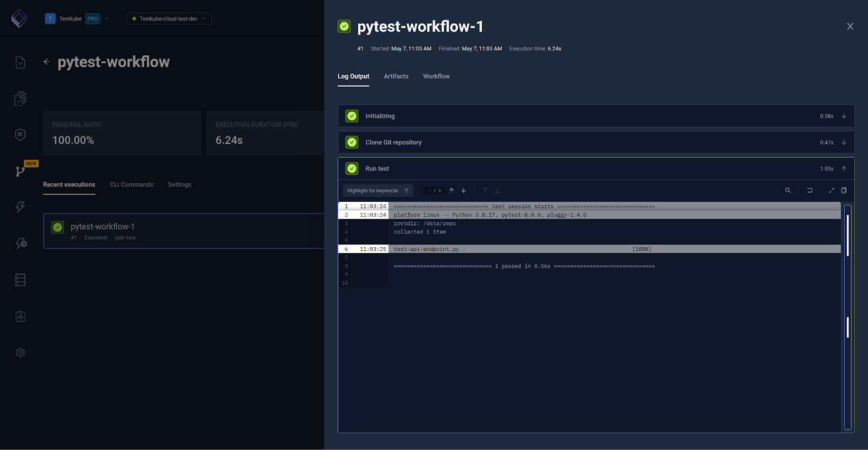Screen dimensions: 868x450
Task: Go back using arrow beside pytest-workflow title
Action: [x=47, y=62]
